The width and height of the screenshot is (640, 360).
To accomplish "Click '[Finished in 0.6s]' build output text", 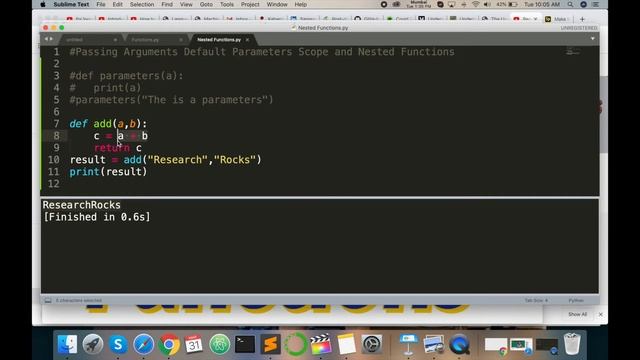I will (x=97, y=217).
